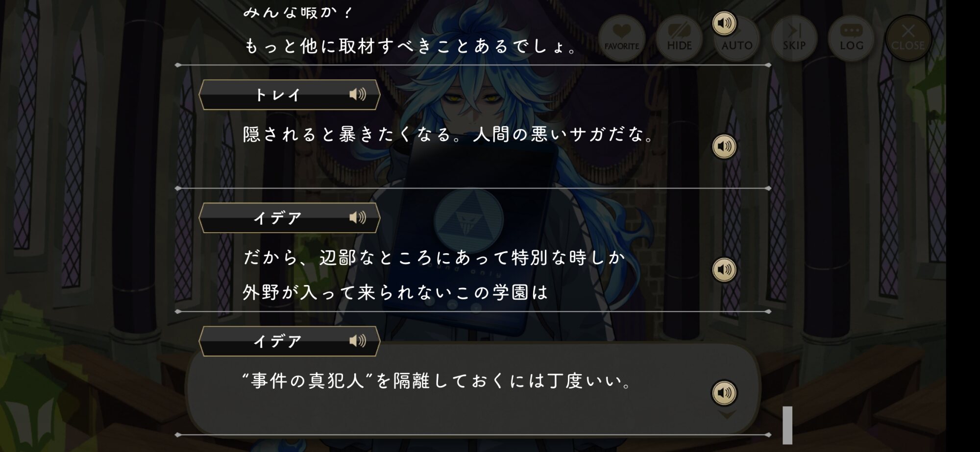Hide the dialogue with HIDE button

[x=679, y=38]
